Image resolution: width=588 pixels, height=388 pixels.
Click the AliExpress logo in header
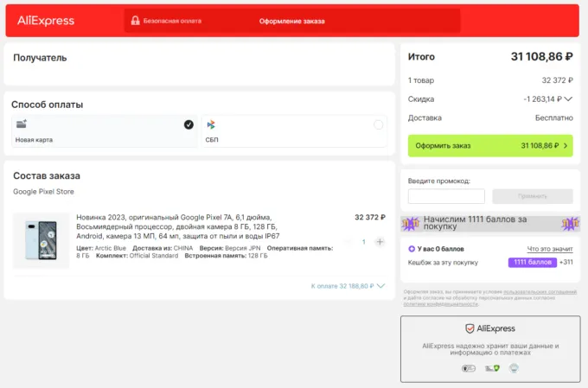[x=46, y=21]
